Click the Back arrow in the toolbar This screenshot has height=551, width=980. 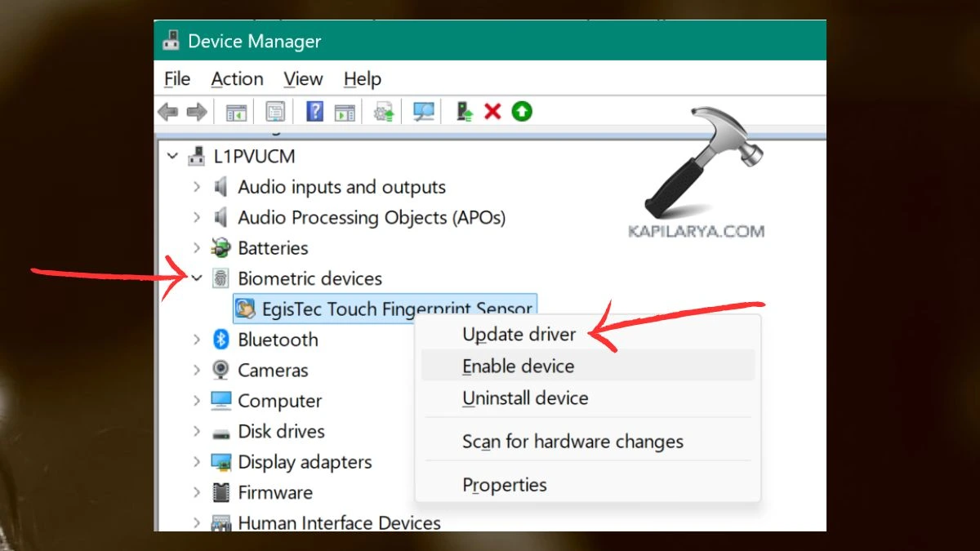pyautogui.click(x=168, y=112)
